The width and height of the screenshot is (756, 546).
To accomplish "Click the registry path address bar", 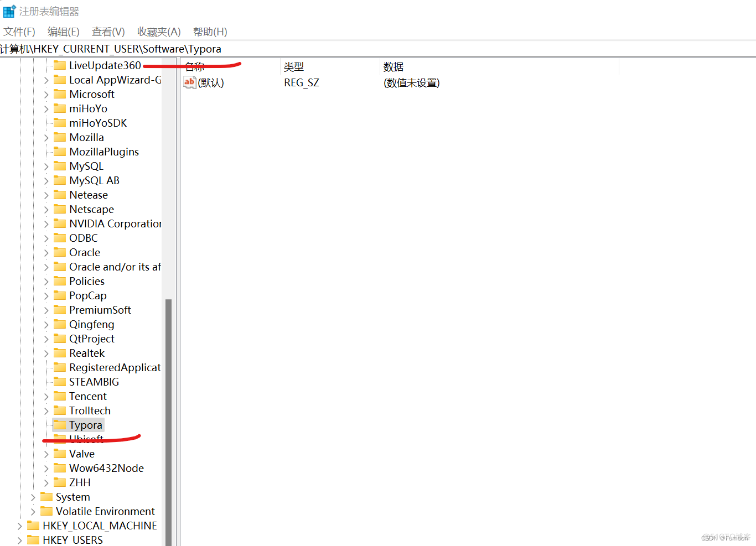I will pyautogui.click(x=378, y=49).
